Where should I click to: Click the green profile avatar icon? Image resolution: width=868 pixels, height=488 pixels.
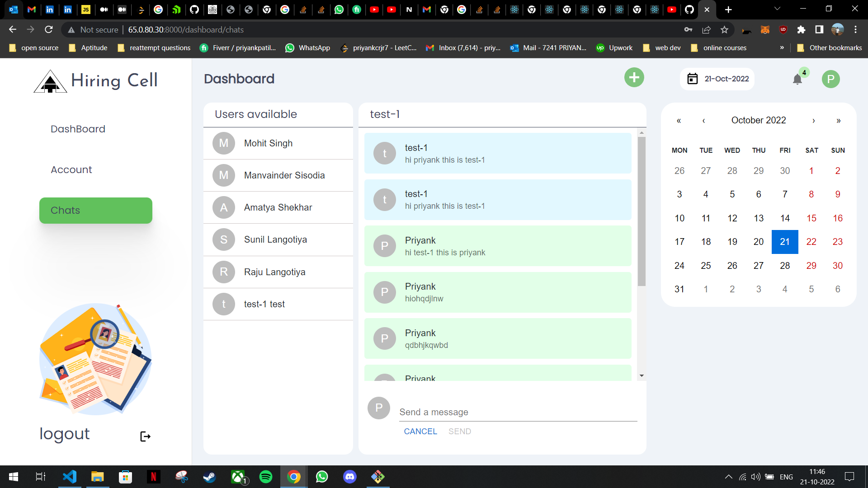click(x=831, y=79)
